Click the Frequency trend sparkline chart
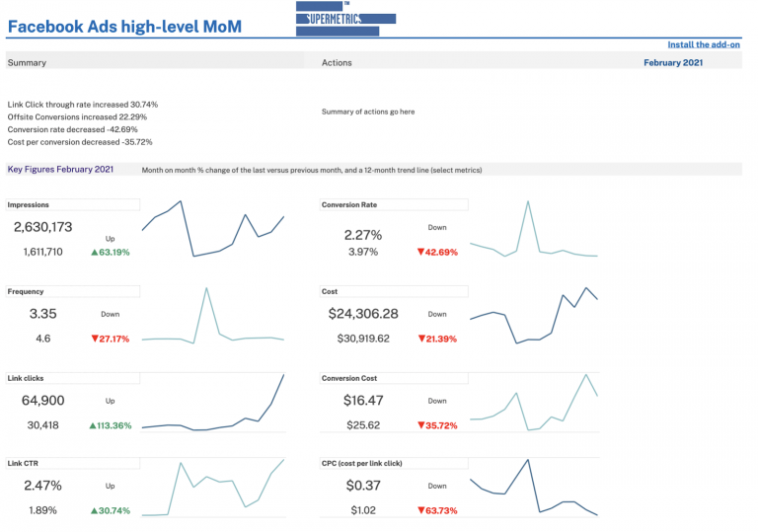758x532 pixels. pyautogui.click(x=213, y=316)
